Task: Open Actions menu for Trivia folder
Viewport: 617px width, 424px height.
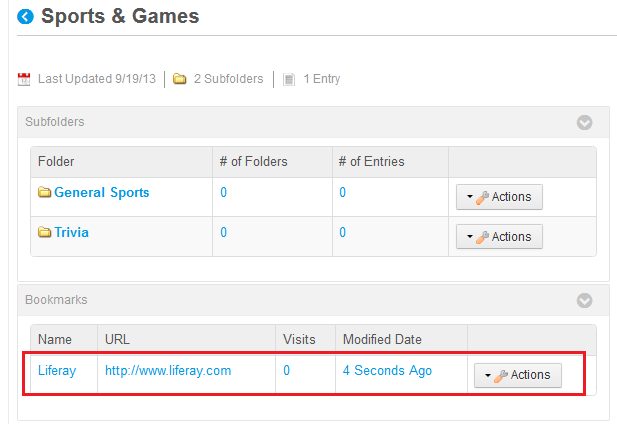Action: click(x=499, y=236)
